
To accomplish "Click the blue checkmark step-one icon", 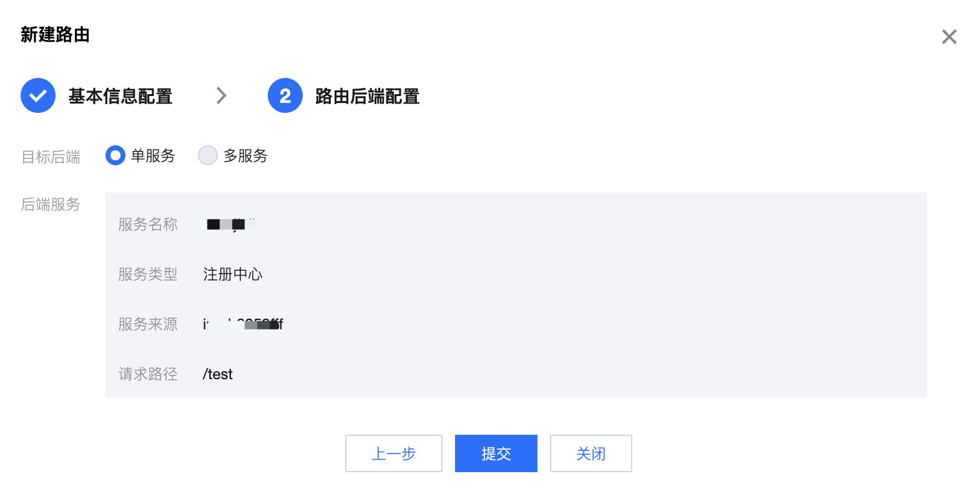I will tap(38, 95).
